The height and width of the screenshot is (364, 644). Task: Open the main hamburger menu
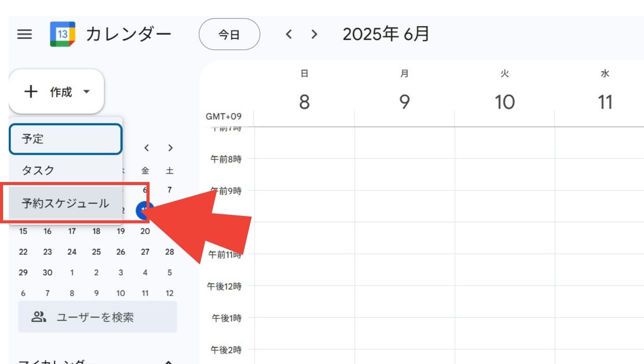(x=24, y=34)
